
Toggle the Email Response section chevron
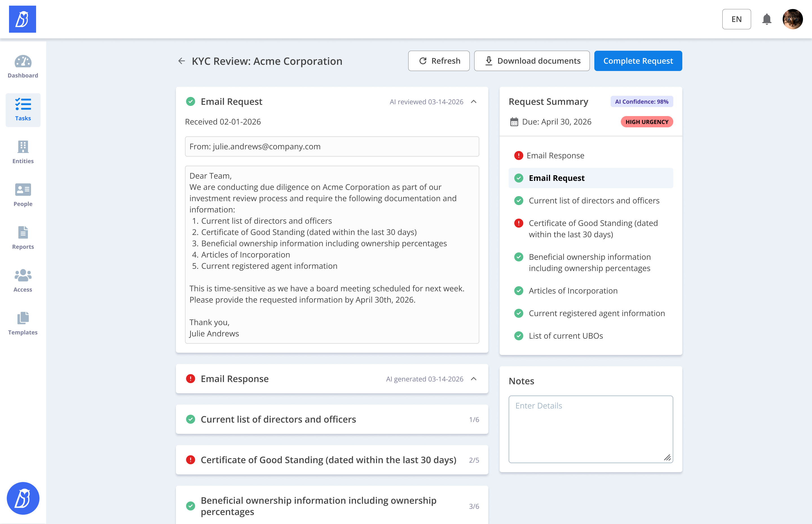(474, 379)
